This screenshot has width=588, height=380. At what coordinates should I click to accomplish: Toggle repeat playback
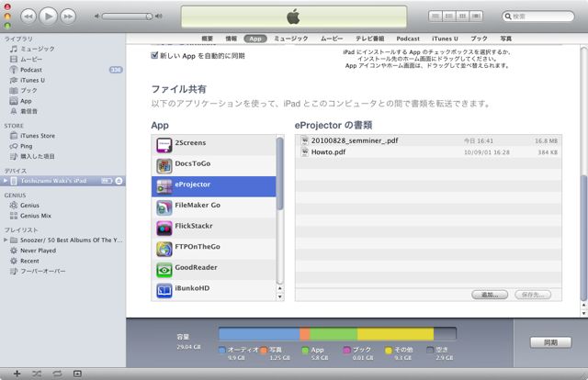[57, 374]
